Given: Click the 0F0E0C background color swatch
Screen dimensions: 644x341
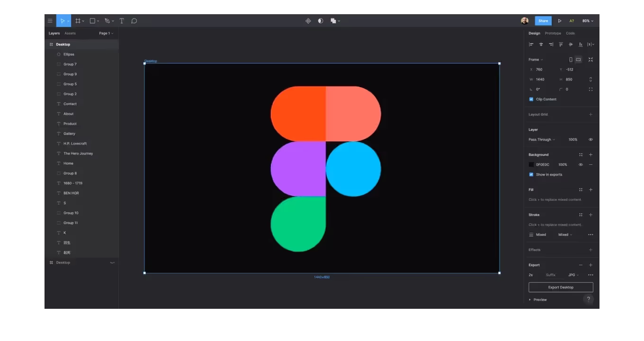Looking at the screenshot, I should pyautogui.click(x=531, y=165).
